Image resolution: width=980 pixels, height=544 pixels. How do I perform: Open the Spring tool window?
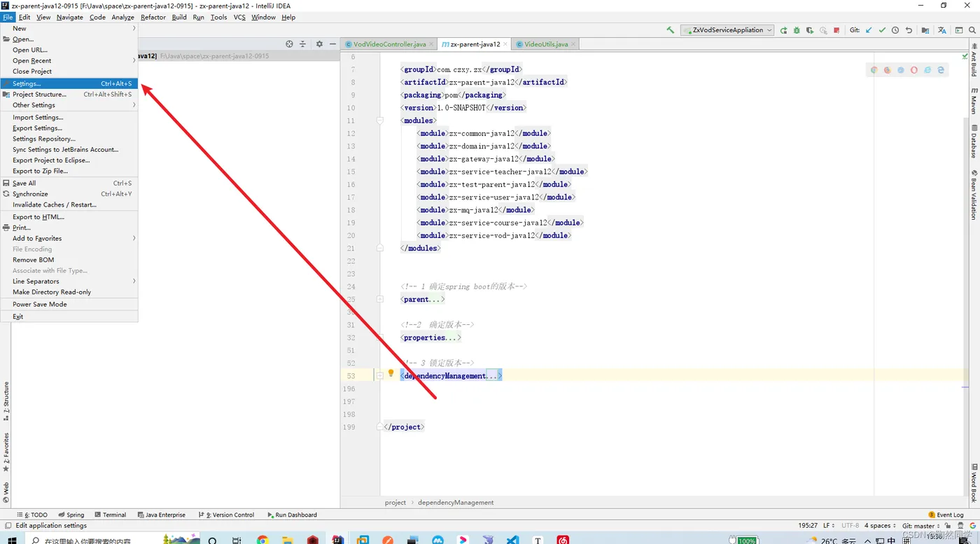[x=71, y=515]
